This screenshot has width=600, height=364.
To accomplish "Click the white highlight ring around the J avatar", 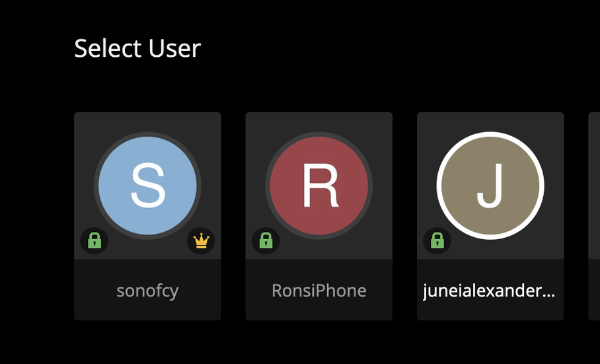I will click(490, 135).
